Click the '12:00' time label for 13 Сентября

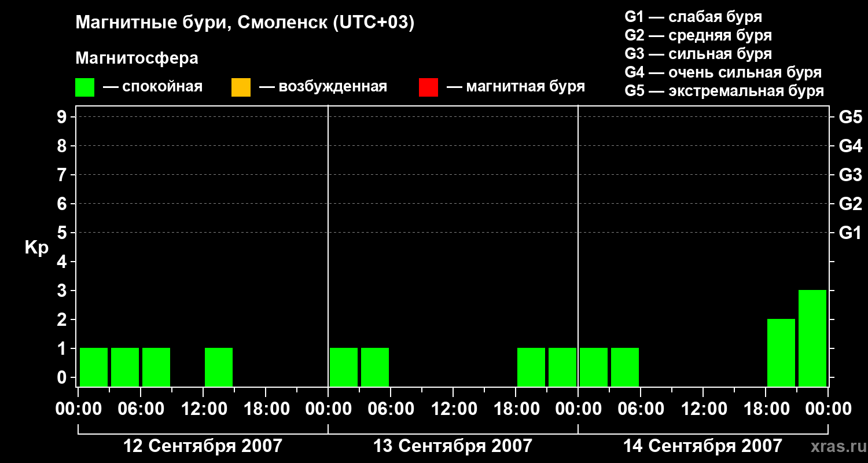click(x=453, y=409)
